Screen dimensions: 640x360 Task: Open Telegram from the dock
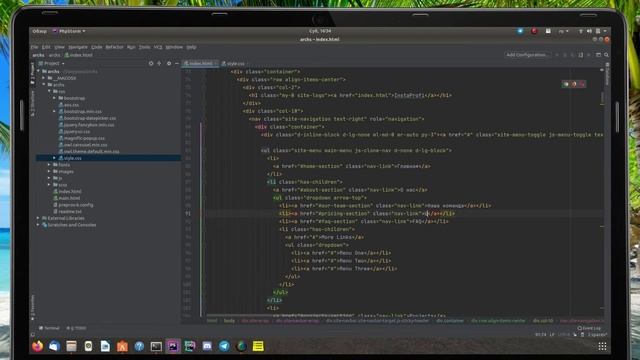click(x=224, y=346)
